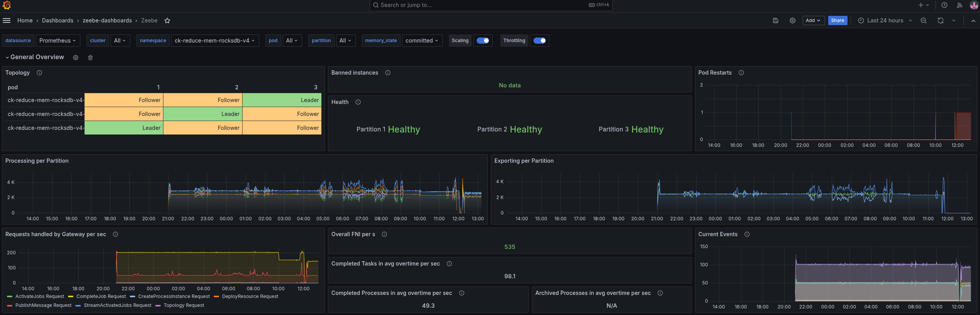Click the Share button
Image resolution: width=980 pixels, height=315 pixels.
coord(837,20)
